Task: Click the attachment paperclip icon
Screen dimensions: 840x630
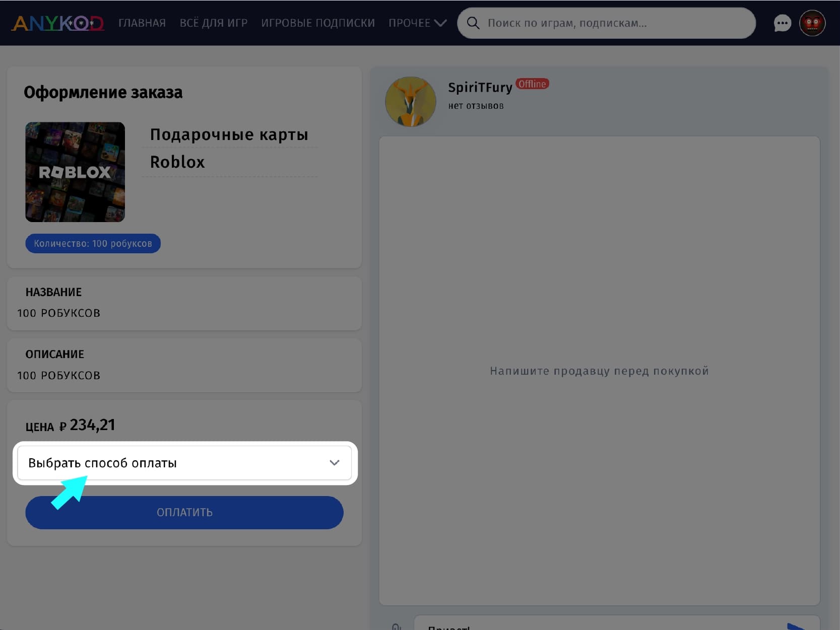Action: [x=397, y=627]
